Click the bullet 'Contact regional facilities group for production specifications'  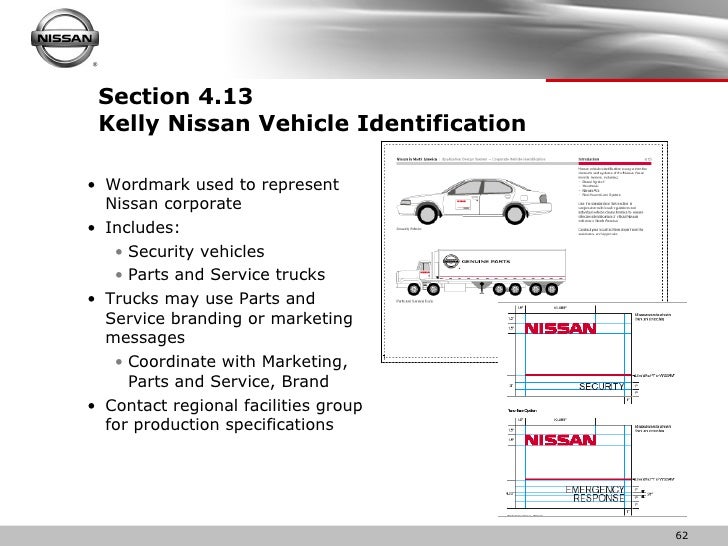pyautogui.click(x=234, y=415)
